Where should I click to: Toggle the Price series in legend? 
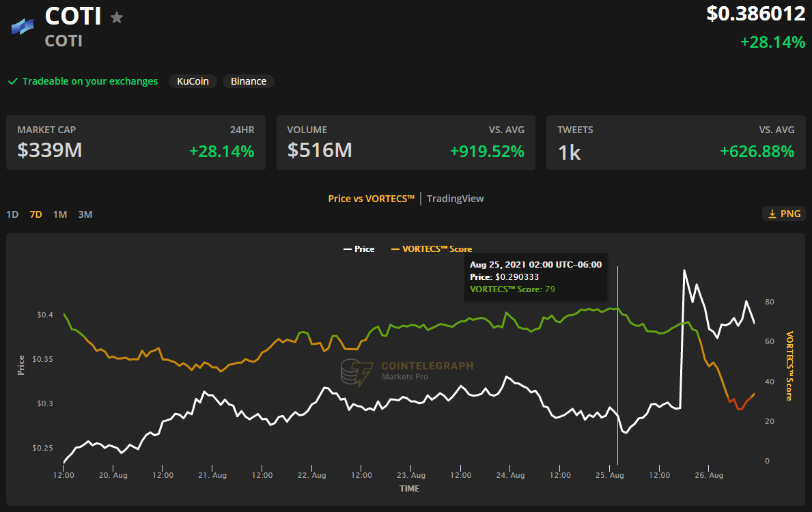click(359, 249)
